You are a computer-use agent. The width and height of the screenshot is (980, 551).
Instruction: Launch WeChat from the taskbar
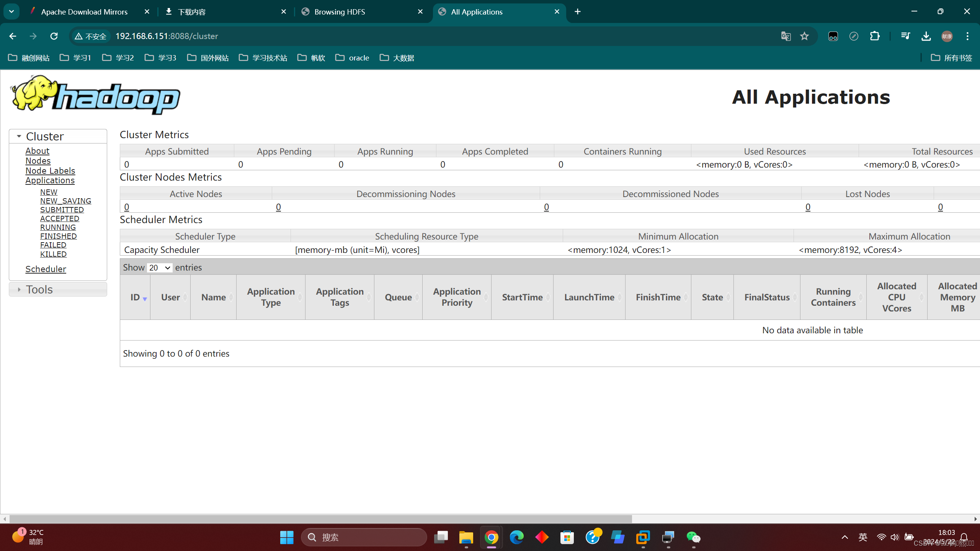coord(693,537)
